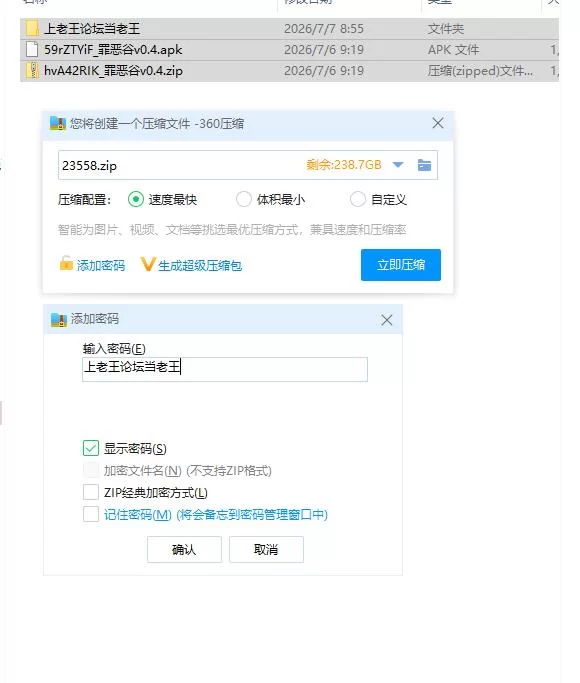Expand the save path dropdown arrow
580x683 pixels.
[398, 165]
